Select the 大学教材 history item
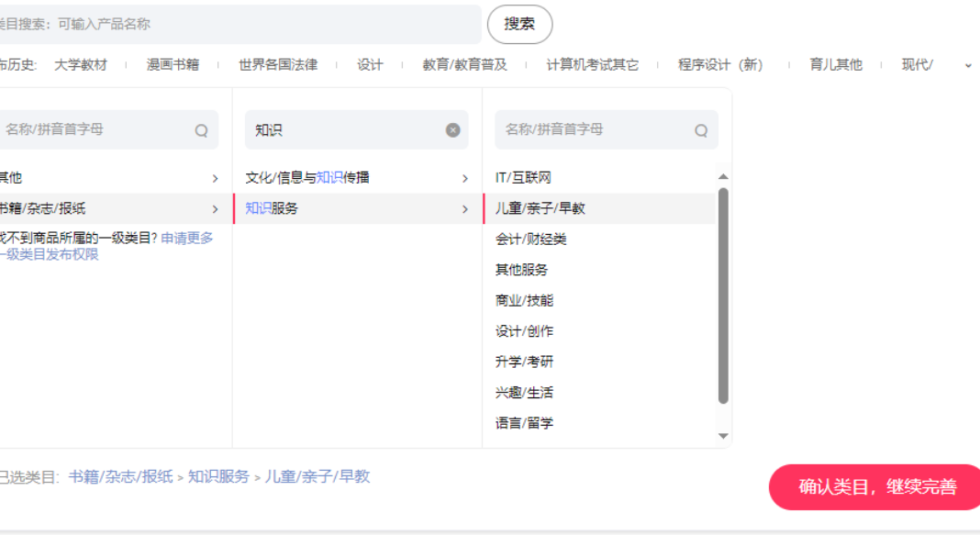Screen dimensions: 980x535 (x=81, y=65)
